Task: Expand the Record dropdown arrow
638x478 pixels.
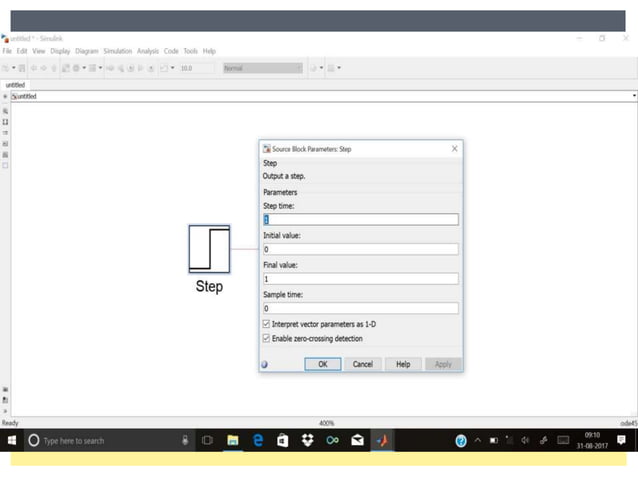Action: coord(173,68)
